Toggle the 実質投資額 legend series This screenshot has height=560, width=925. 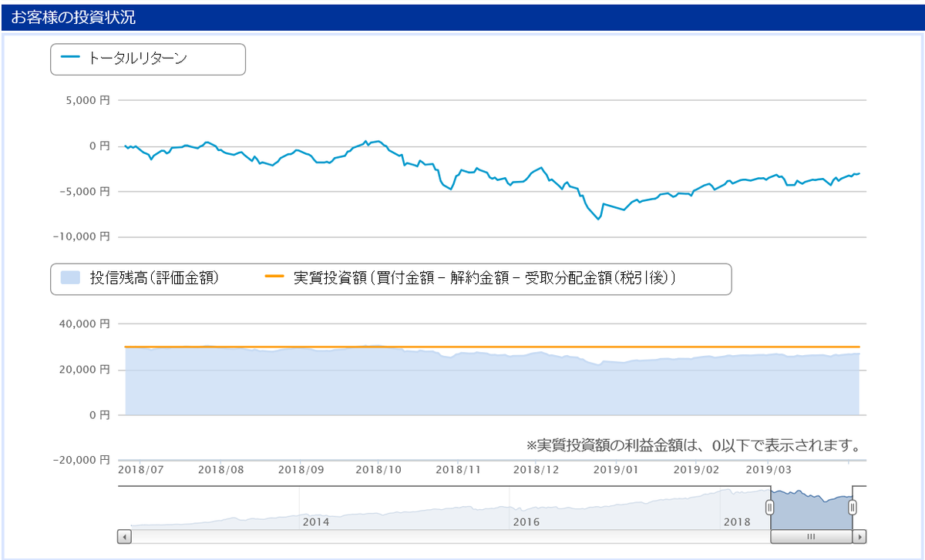(471, 279)
